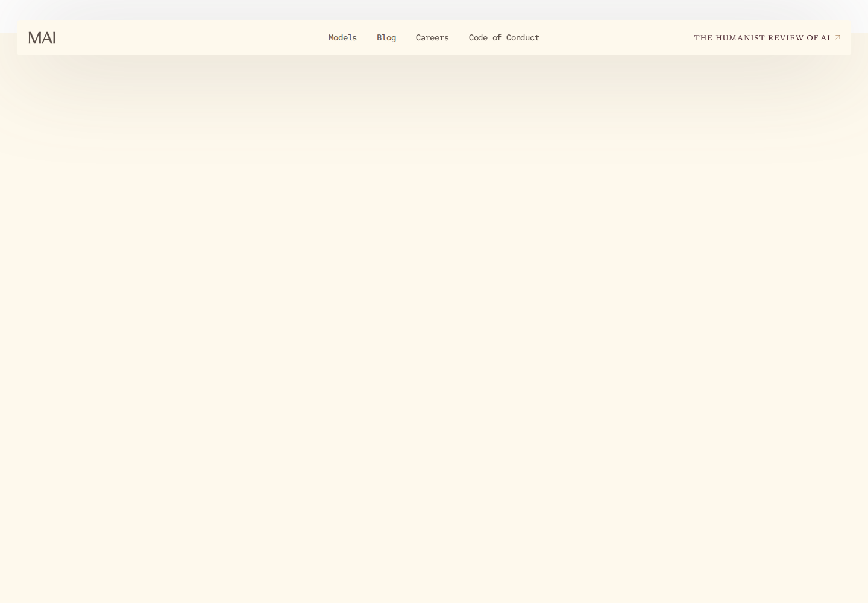Go to the Blog page
Viewport: 868px width, 603px height.
(x=386, y=37)
